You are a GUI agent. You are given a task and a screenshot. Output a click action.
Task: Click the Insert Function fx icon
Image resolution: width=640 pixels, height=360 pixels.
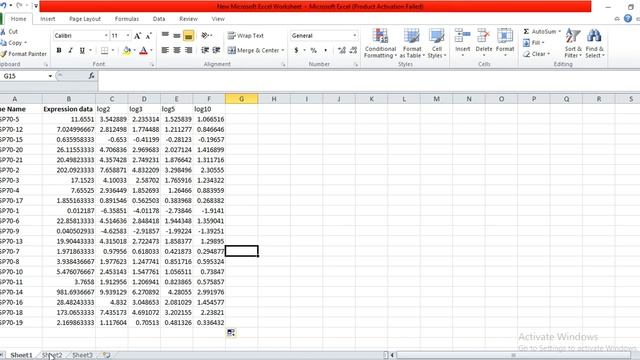(91, 76)
